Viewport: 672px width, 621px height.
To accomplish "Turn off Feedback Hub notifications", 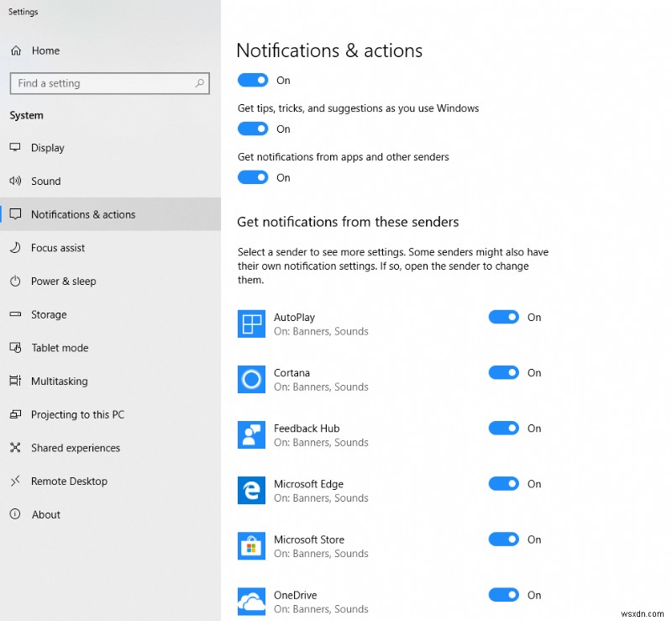I will (x=503, y=428).
